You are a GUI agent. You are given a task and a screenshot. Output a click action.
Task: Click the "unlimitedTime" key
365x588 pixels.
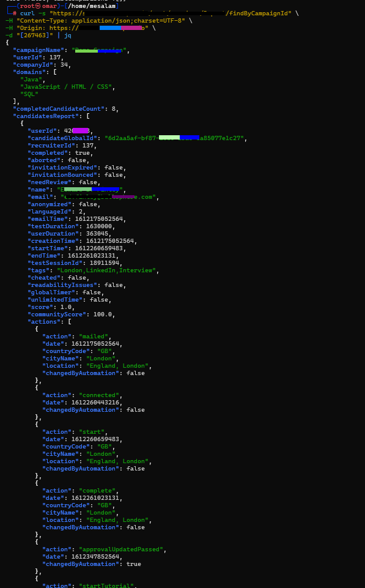point(55,300)
